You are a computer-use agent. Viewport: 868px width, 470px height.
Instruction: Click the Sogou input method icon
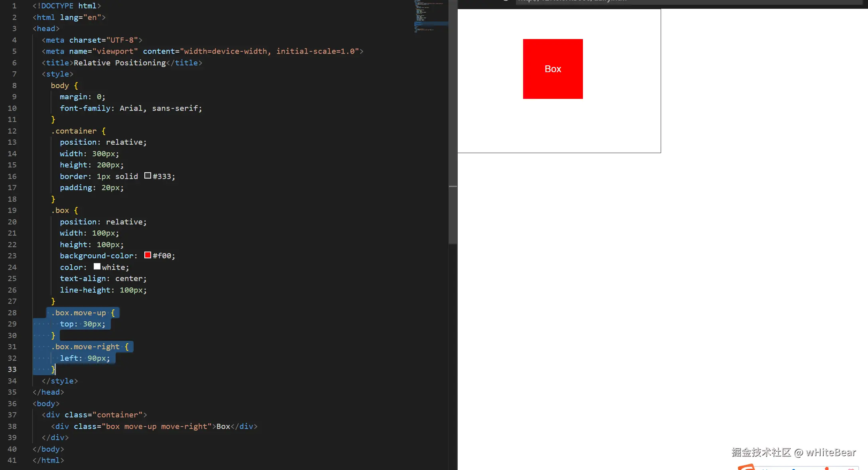click(746, 467)
